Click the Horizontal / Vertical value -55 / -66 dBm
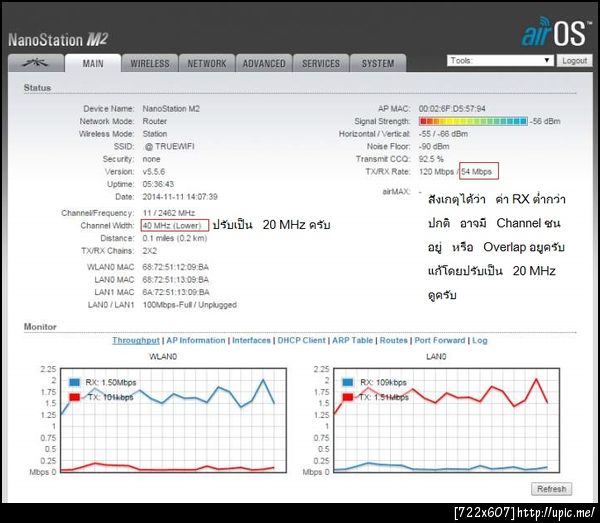The image size is (600, 523). coord(443,134)
